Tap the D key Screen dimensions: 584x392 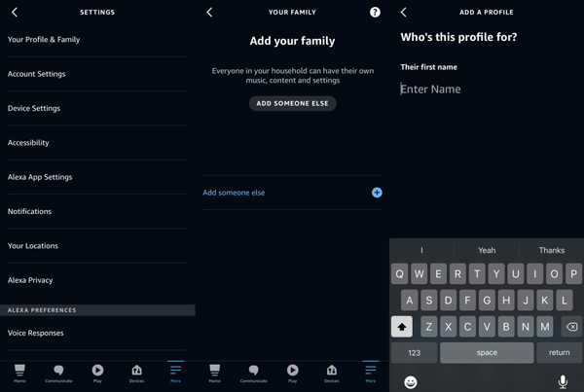448,300
